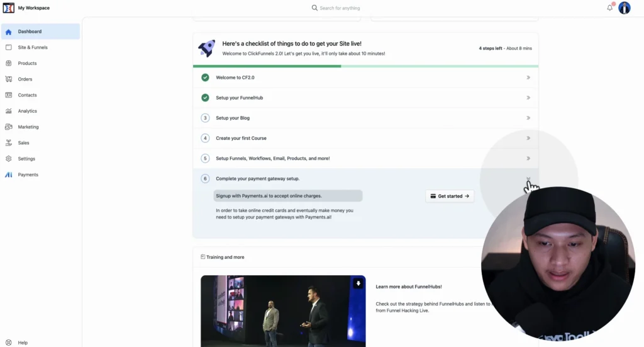This screenshot has width=644, height=347.
Task: Open the notifications bell
Action: point(609,8)
